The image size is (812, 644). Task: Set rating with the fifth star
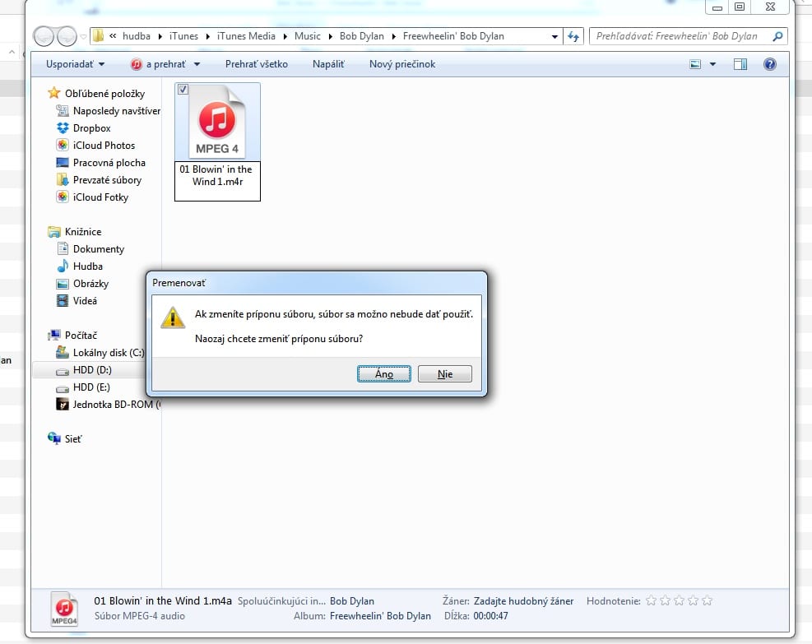tap(707, 600)
